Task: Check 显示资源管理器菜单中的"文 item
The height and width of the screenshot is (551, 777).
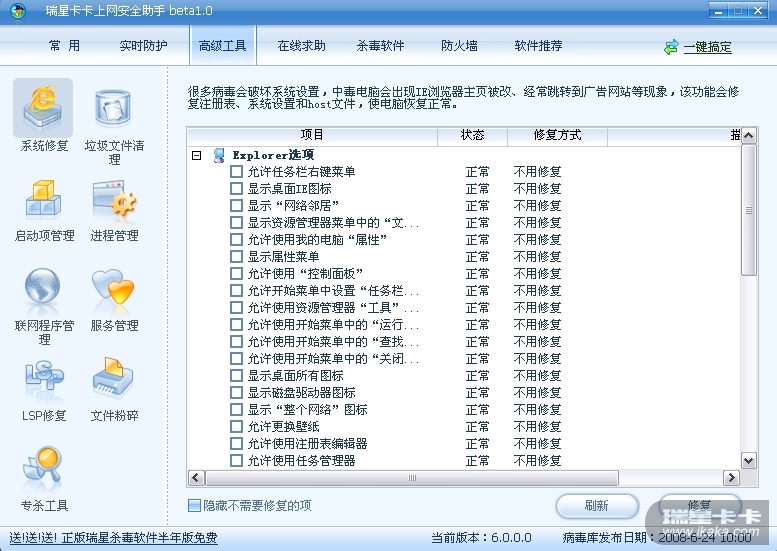Action: (236, 223)
